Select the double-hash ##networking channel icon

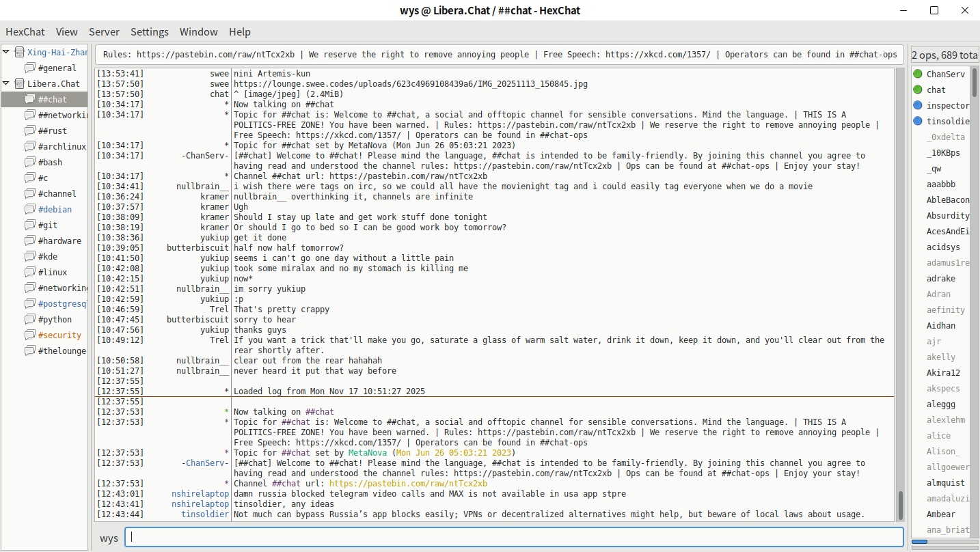click(30, 115)
